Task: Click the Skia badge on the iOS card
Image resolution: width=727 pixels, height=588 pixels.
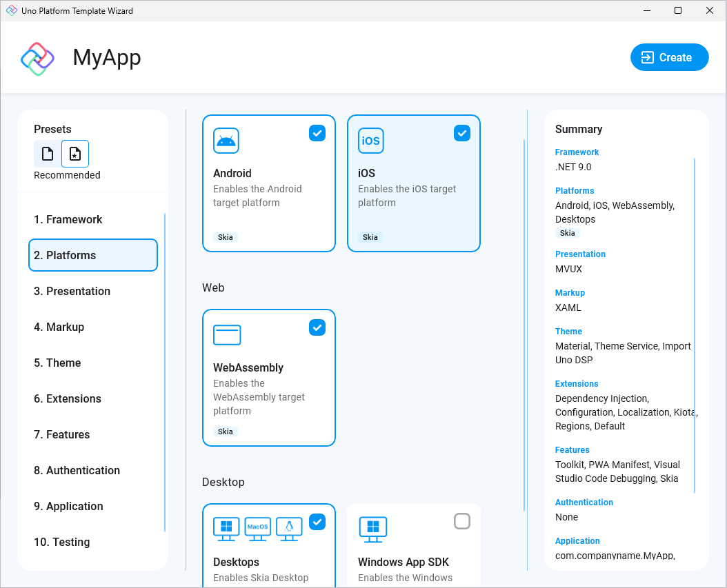Action: (x=370, y=236)
